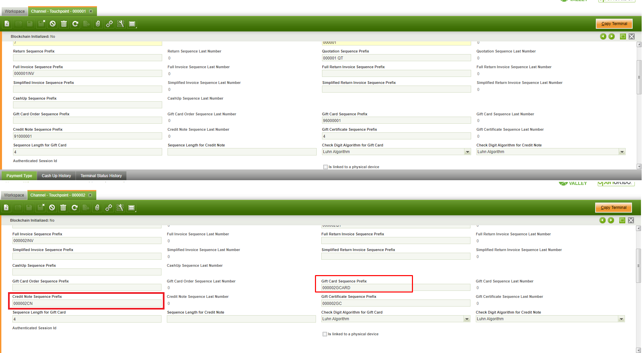The width and height of the screenshot is (644, 353).
Task: Click save-and-close icon in Touchpoint 000001 toolbar
Action: click(41, 24)
